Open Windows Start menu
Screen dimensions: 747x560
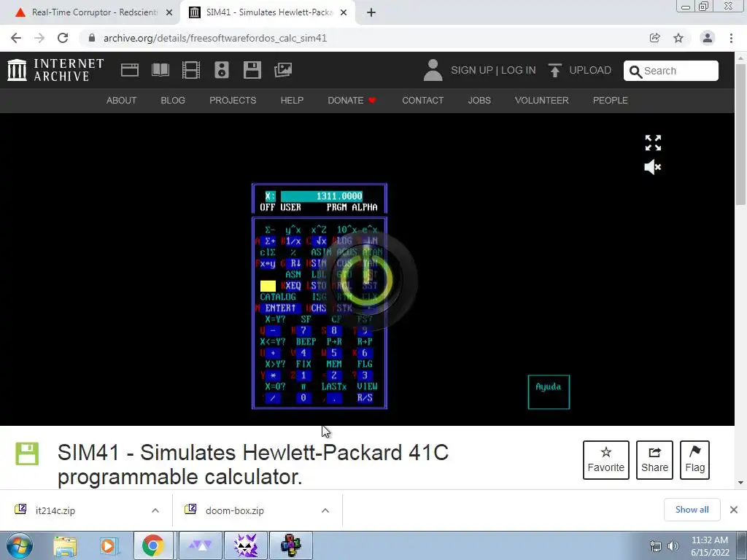(19, 545)
